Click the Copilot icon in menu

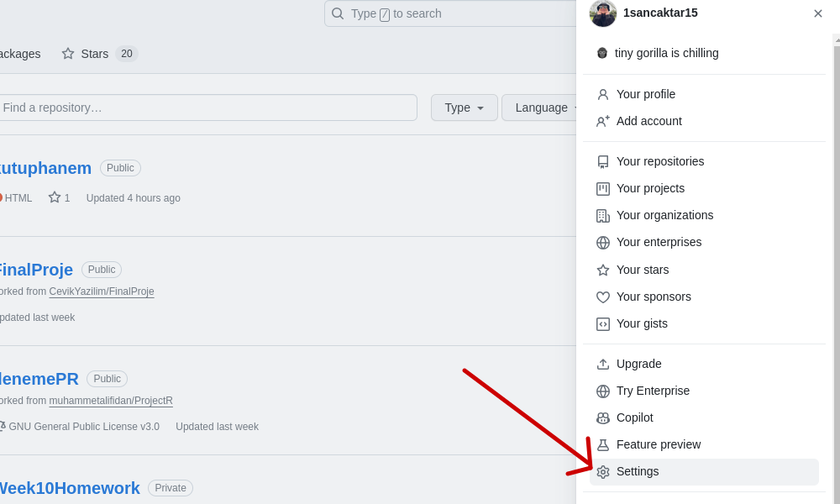(x=602, y=417)
